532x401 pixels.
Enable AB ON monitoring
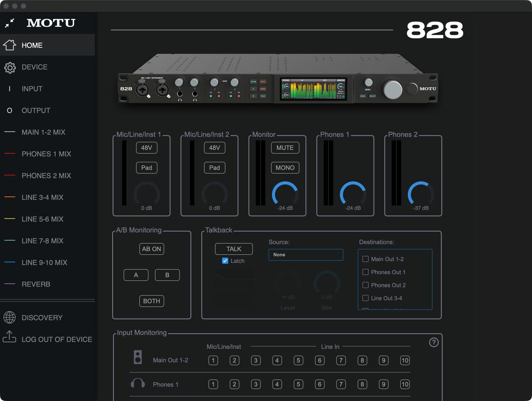[x=152, y=249]
